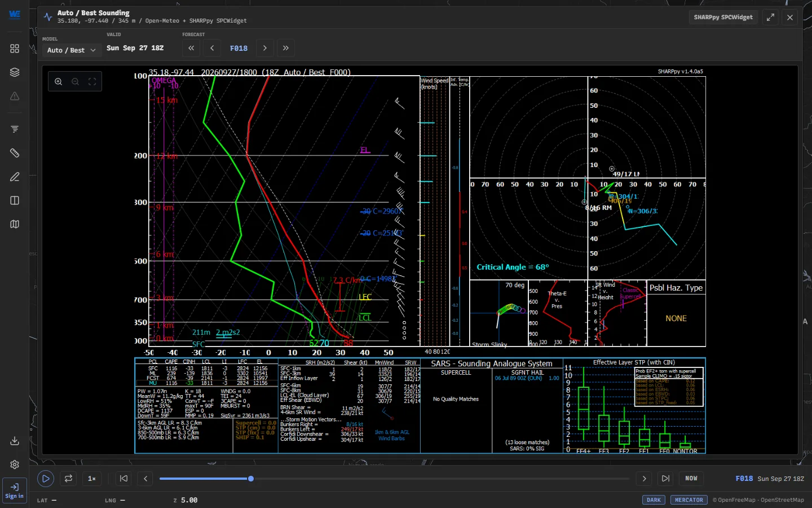
Task: Click the F018 forecast hour label
Action: [x=239, y=49]
